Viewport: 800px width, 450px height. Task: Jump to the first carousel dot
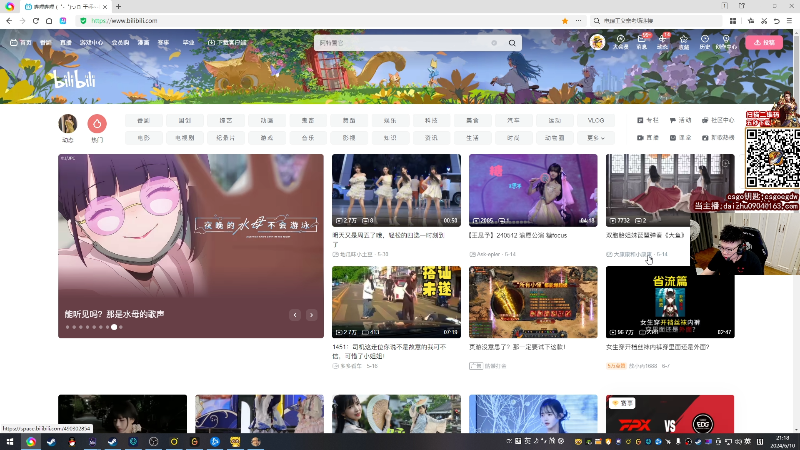coord(67,327)
